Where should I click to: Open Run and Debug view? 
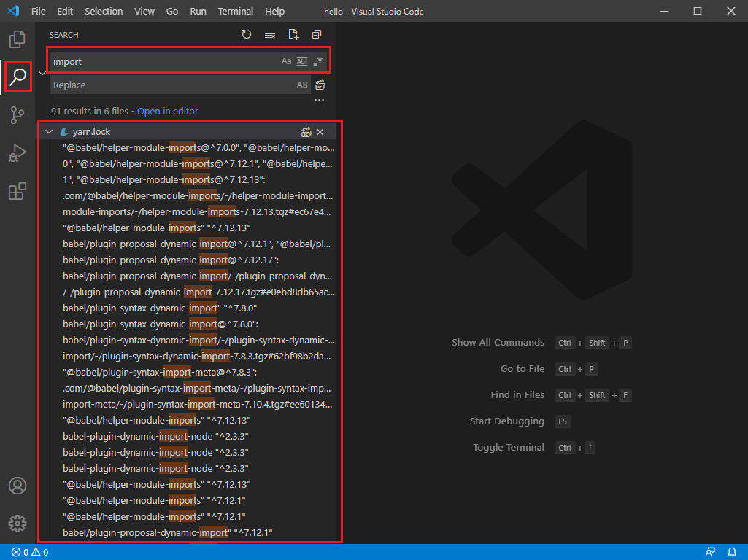pos(18,153)
